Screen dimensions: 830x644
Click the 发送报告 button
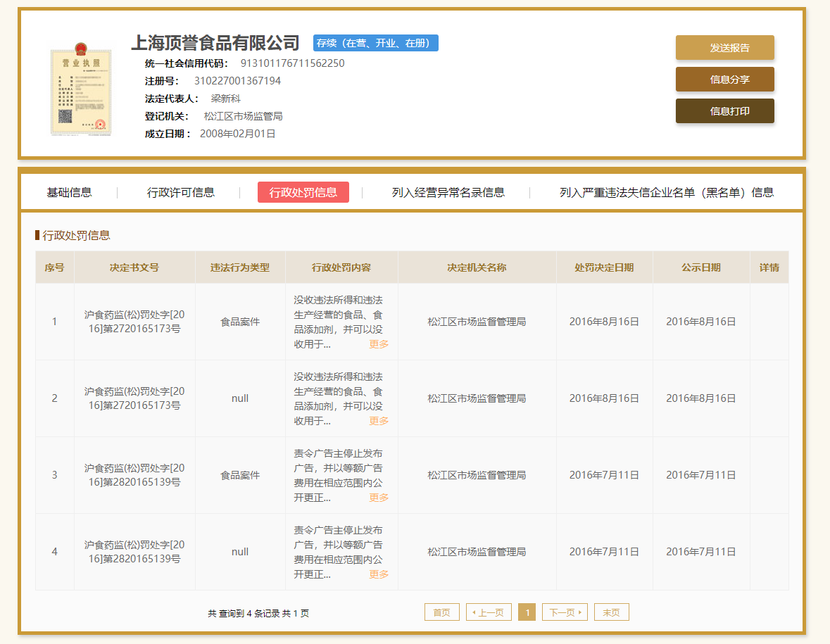tap(724, 48)
